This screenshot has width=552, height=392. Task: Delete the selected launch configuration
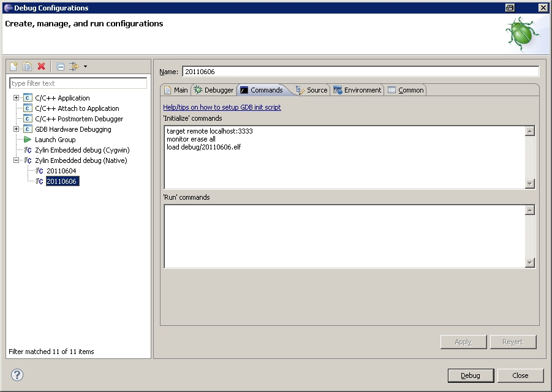(41, 66)
